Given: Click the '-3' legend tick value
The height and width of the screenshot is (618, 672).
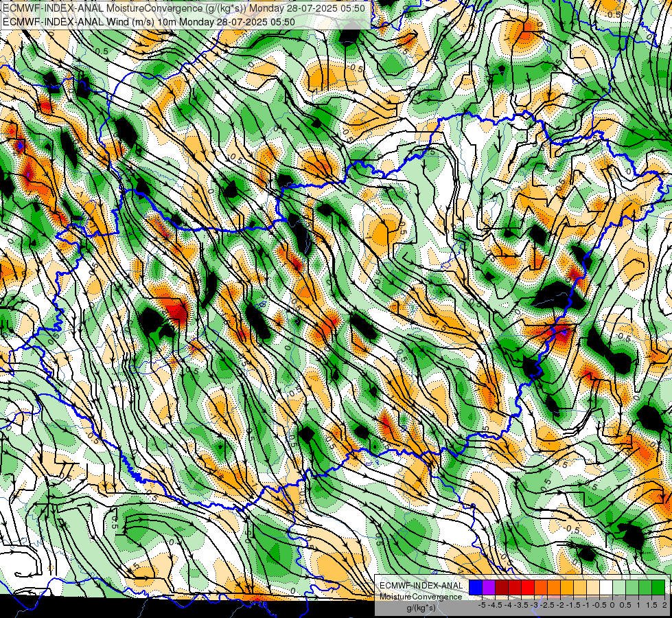Looking at the screenshot, I should coord(535,605).
